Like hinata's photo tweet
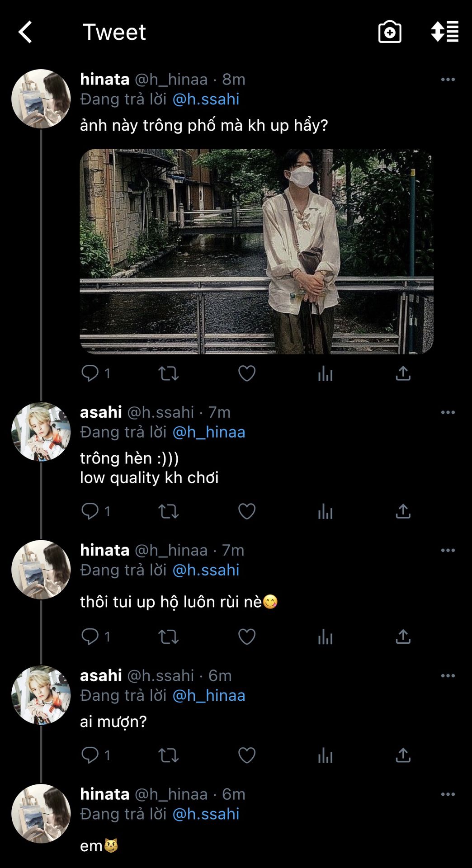Screen dimensions: 472x868 pos(247,373)
